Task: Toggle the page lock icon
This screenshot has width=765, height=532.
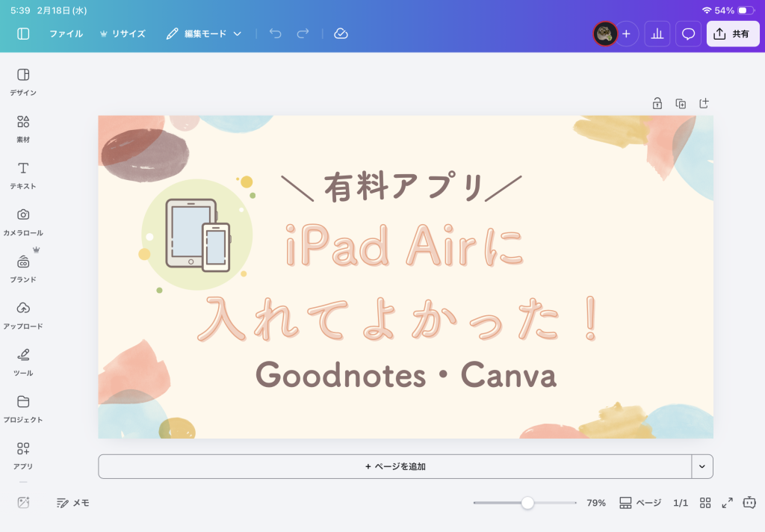Action: (x=657, y=103)
